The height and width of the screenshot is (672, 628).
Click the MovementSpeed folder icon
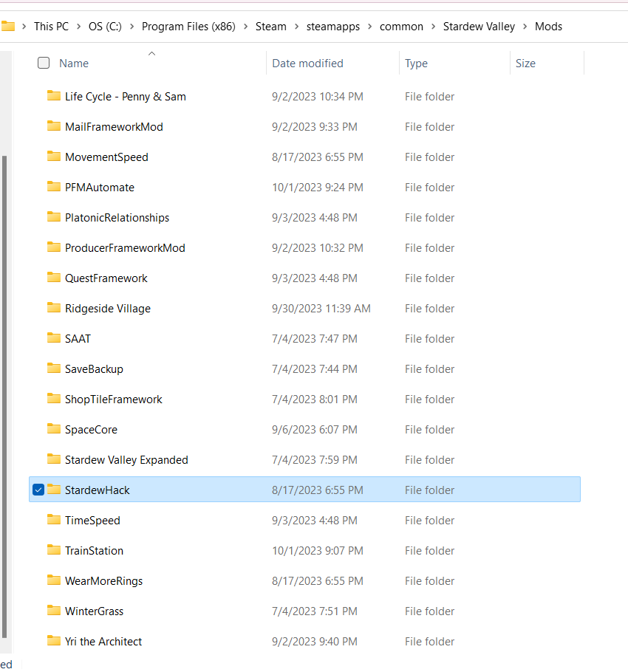pos(54,157)
